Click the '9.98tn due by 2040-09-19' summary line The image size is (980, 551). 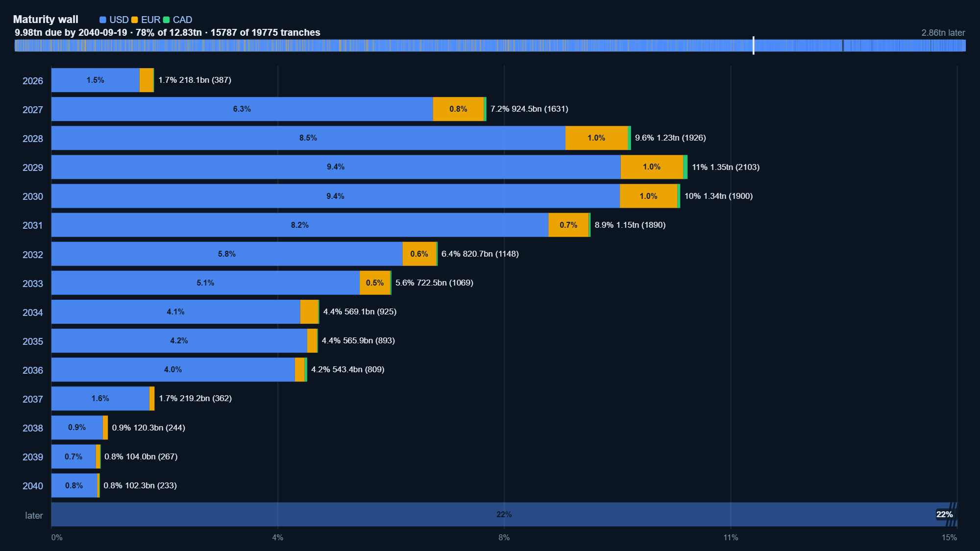pos(167,32)
